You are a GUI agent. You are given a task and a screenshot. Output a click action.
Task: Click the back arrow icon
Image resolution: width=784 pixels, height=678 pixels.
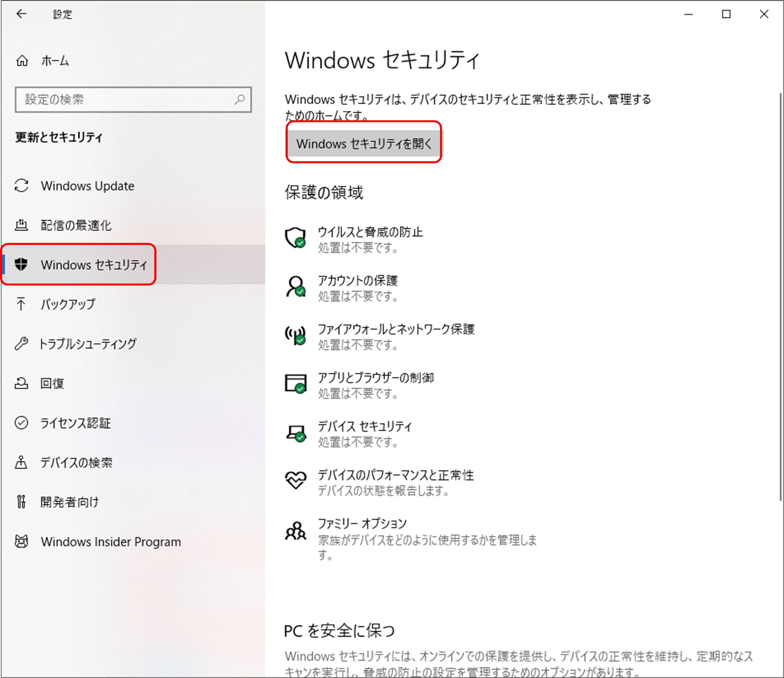21,14
